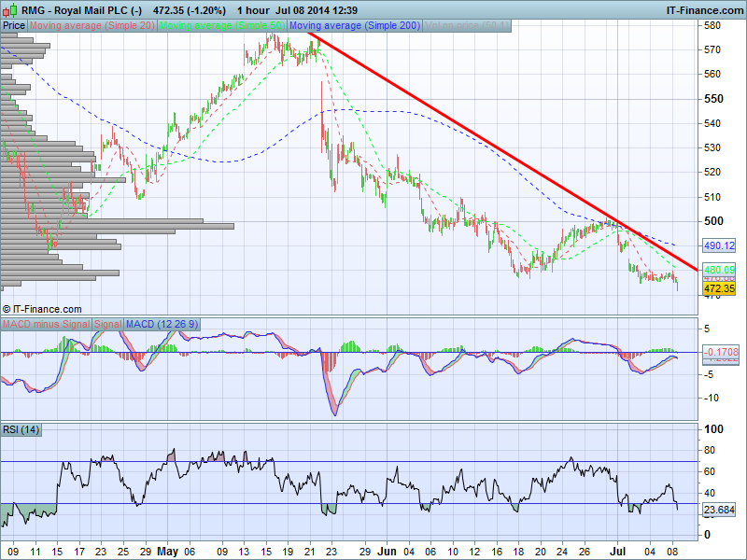Click the Signal indicator label
Image resolution: width=747 pixels, height=560 pixels.
point(107,324)
